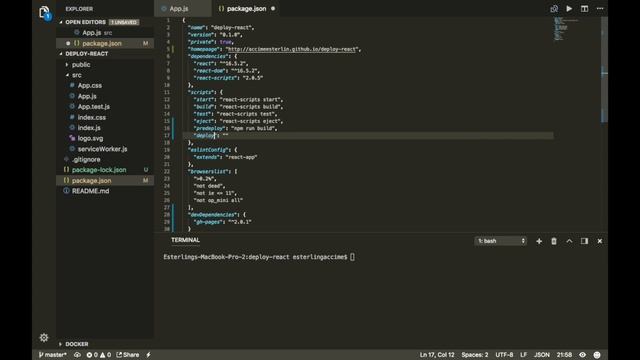
Task: Collapse the DEPLOY-REACT folder section
Action: point(87,54)
